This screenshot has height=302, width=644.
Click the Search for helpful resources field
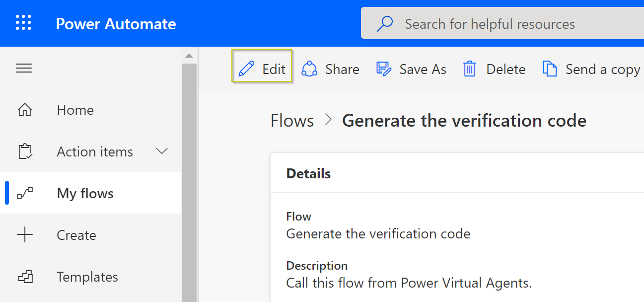pos(502,23)
